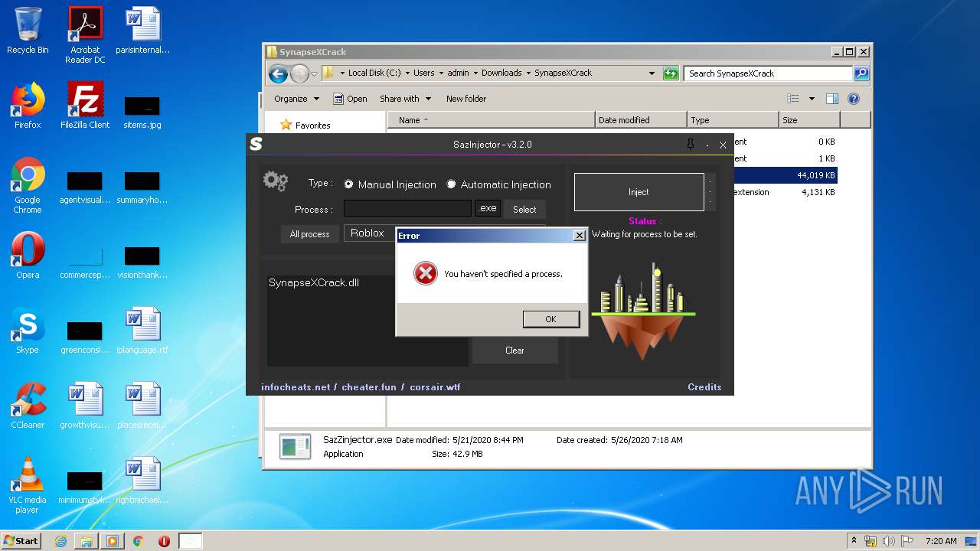
Task: Open Skype desktop icon
Action: pos(28,331)
